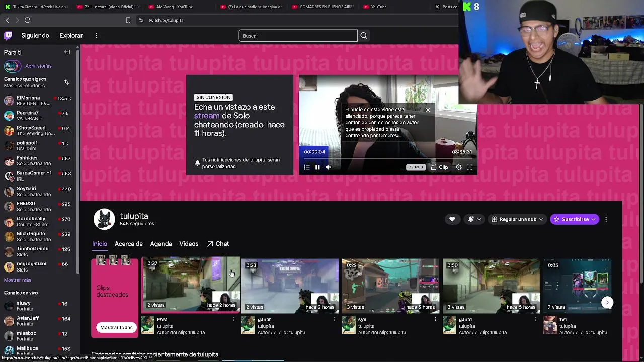644x362 pixels.
Task: Switch to the Acerca de tab
Action: coord(129,244)
